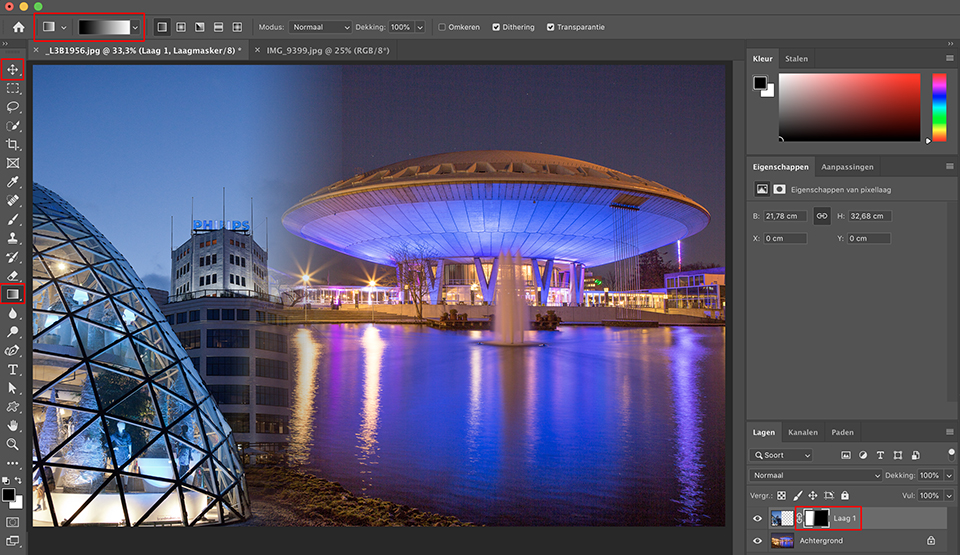The height and width of the screenshot is (555, 960).
Task: Select the Custom Shape tool
Action: (x=12, y=407)
